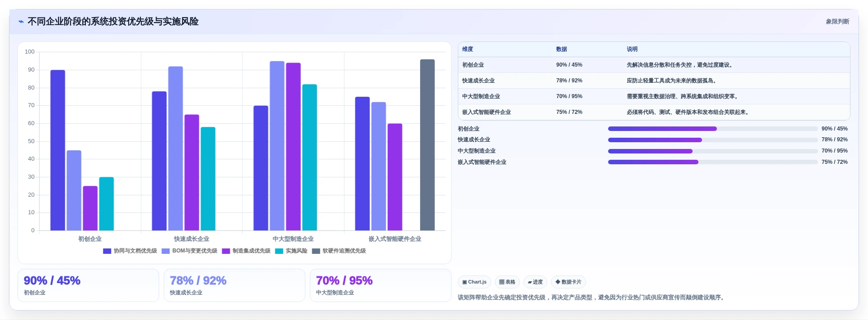Click the Chart.js tag chip
The image size is (868, 320).
tap(474, 282)
